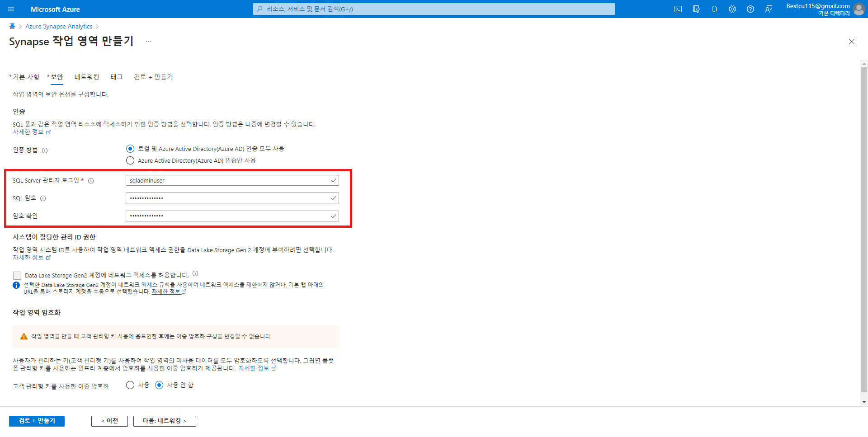The image size is (868, 437).
Task: Open the feedback icon in the header
Action: tap(769, 9)
